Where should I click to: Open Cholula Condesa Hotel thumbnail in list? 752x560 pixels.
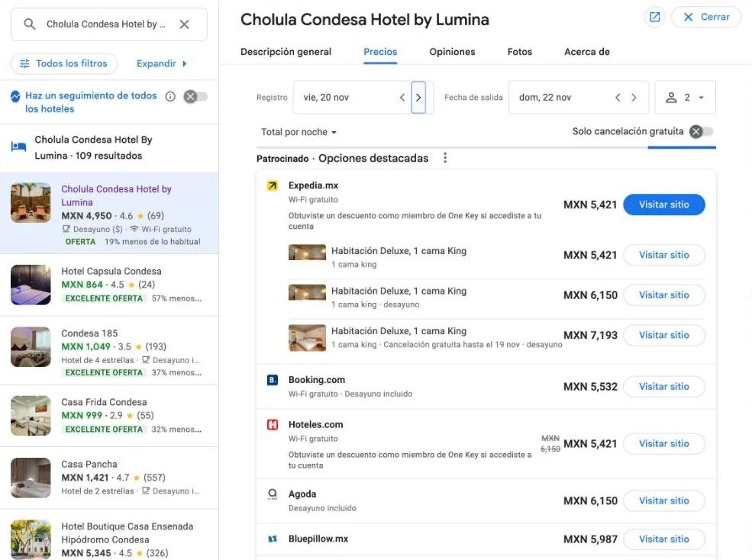click(x=31, y=202)
